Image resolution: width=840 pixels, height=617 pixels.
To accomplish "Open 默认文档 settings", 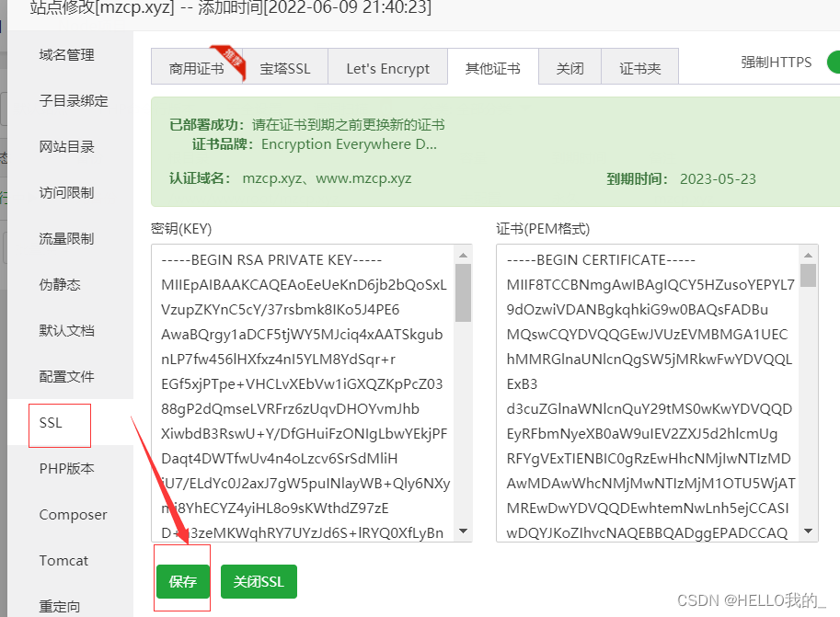I will pyautogui.click(x=64, y=330).
